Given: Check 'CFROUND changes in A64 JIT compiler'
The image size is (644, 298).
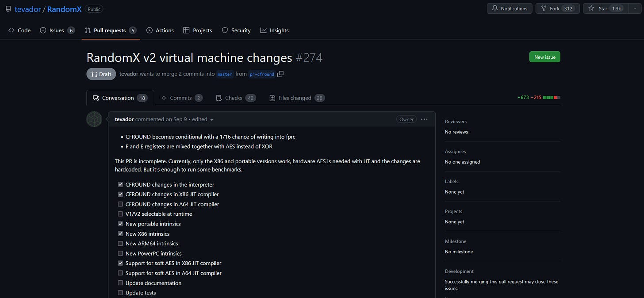Looking at the screenshot, I should click(120, 204).
